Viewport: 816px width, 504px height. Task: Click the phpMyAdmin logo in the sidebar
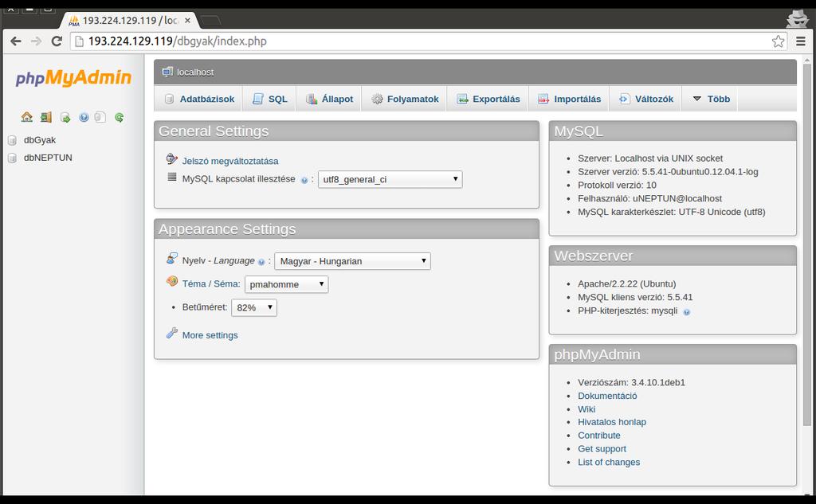pos(73,78)
